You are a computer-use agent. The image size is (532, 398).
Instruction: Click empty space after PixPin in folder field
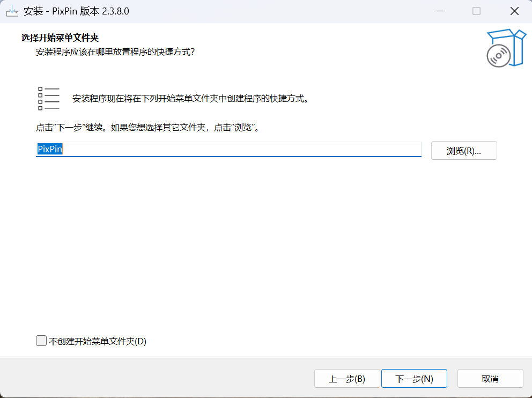[x=241, y=149]
